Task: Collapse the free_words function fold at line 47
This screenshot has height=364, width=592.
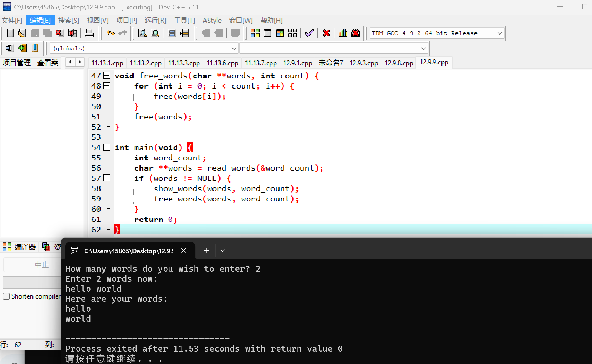Action: pos(107,76)
